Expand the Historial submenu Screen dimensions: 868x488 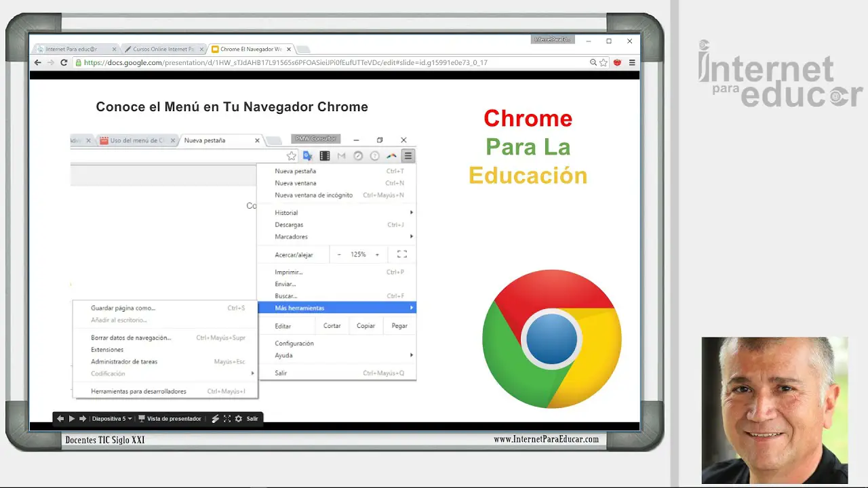pyautogui.click(x=336, y=213)
